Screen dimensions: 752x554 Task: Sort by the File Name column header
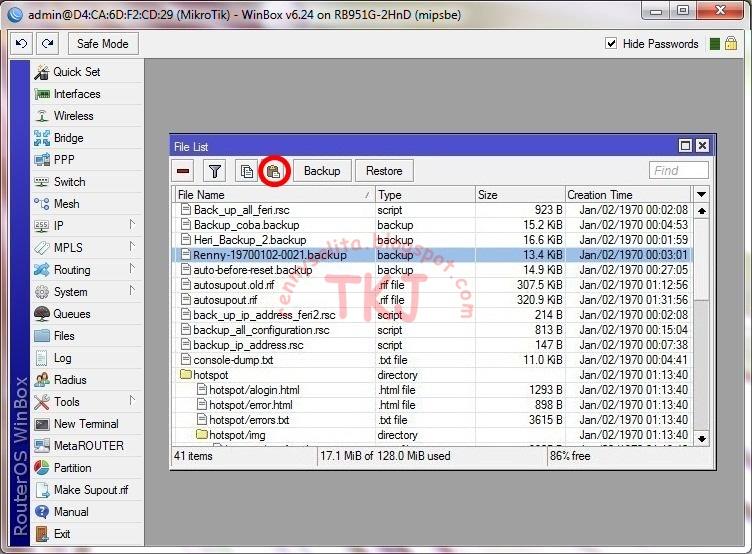(x=275, y=195)
